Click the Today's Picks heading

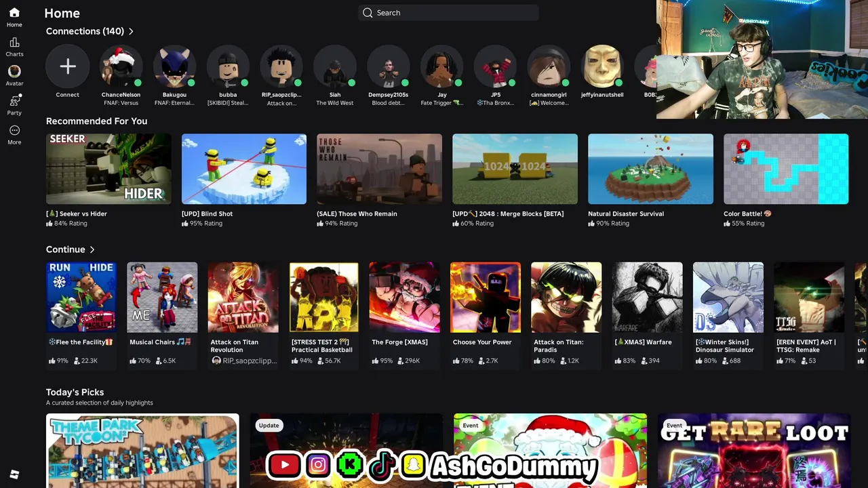tap(75, 392)
